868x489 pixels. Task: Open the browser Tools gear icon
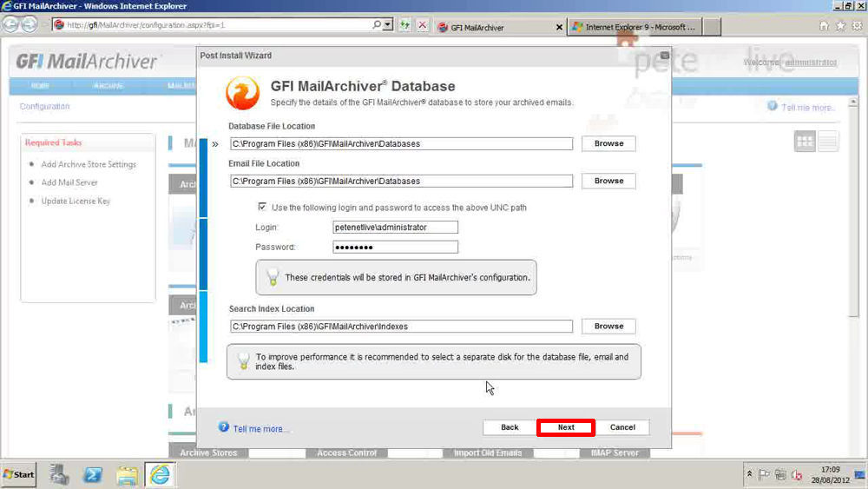[x=857, y=26]
